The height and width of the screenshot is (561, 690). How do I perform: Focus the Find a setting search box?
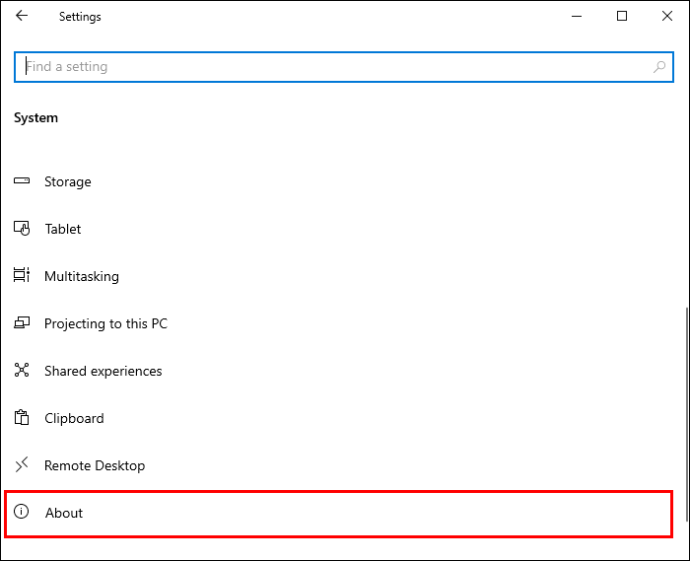pos(344,67)
